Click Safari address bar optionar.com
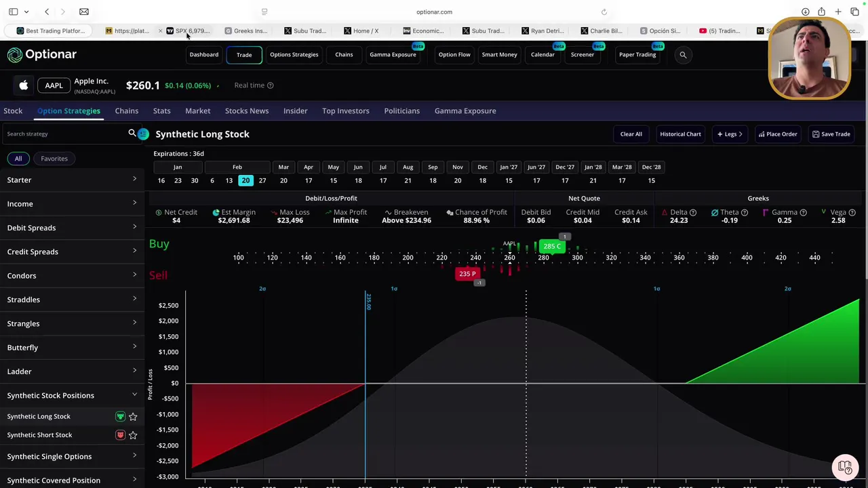 pos(434,12)
